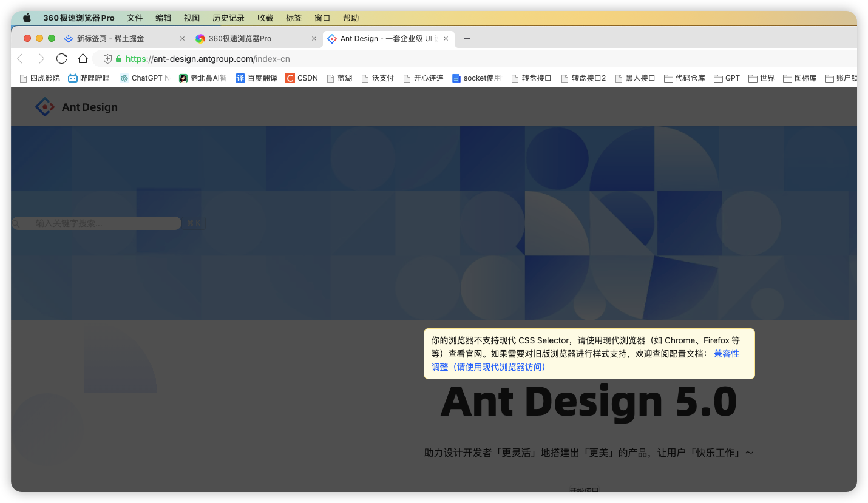This screenshot has width=868, height=503.
Task: Expand the 图标库 bookmark folder
Action: (800, 78)
